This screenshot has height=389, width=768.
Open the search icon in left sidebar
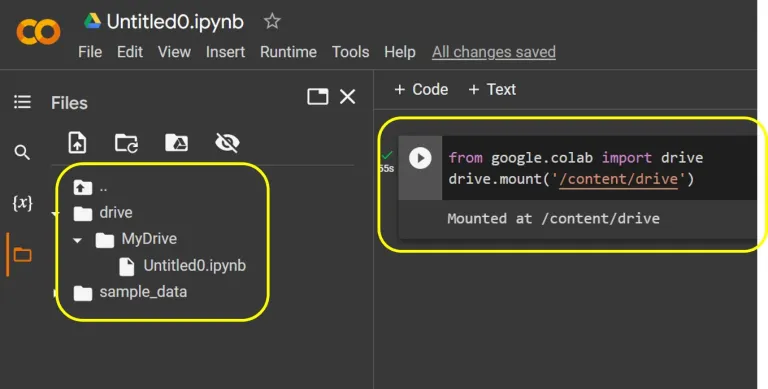pos(22,152)
